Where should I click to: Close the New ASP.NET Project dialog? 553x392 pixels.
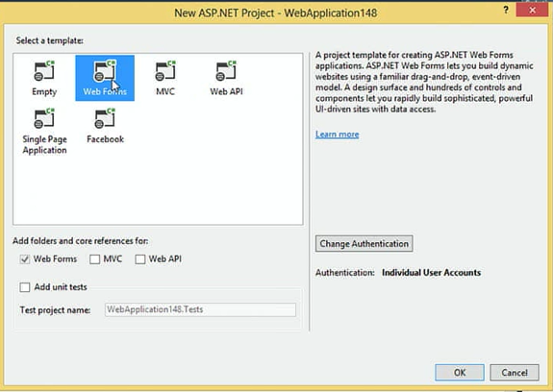point(532,10)
